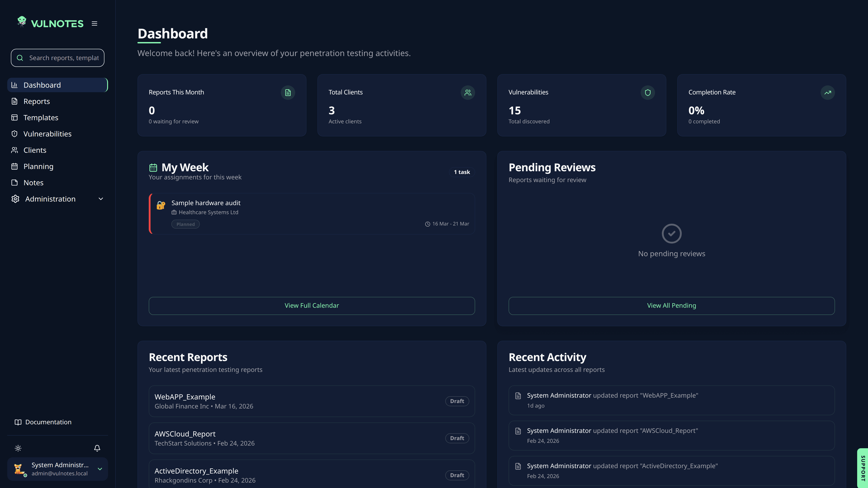Click Draft badge on WebAPP_Example
868x488 pixels.
tap(457, 401)
